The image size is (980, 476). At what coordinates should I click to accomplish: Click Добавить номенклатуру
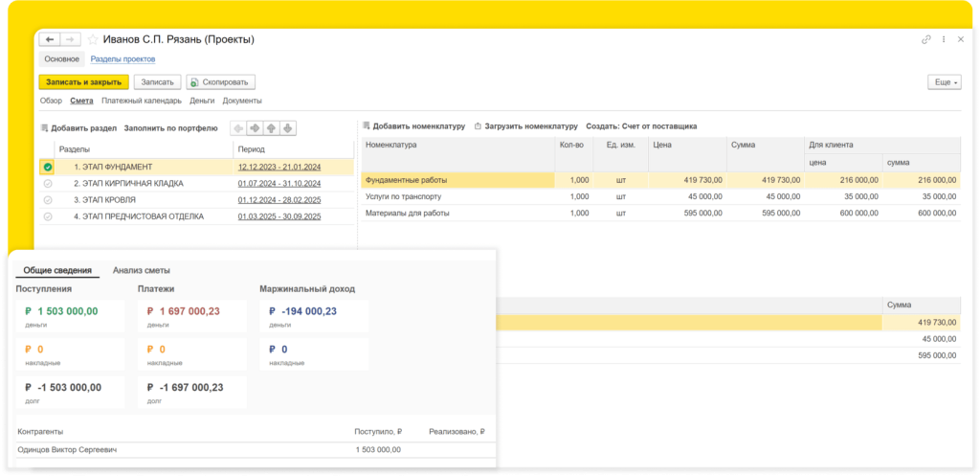pyautogui.click(x=413, y=126)
